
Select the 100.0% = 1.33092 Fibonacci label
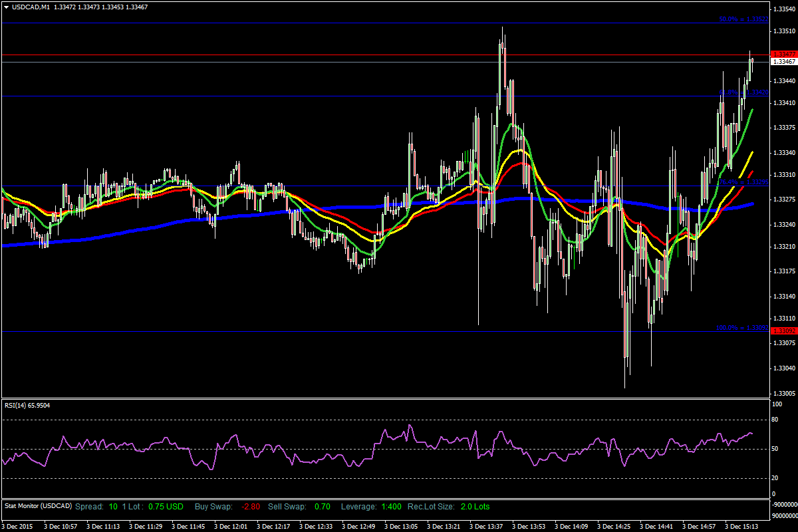point(742,328)
